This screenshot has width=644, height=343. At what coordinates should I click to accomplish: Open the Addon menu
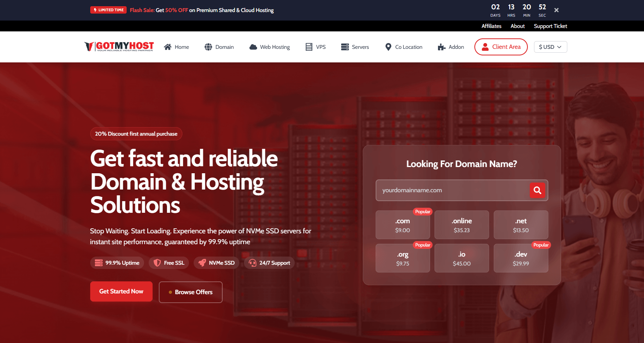pos(451,47)
